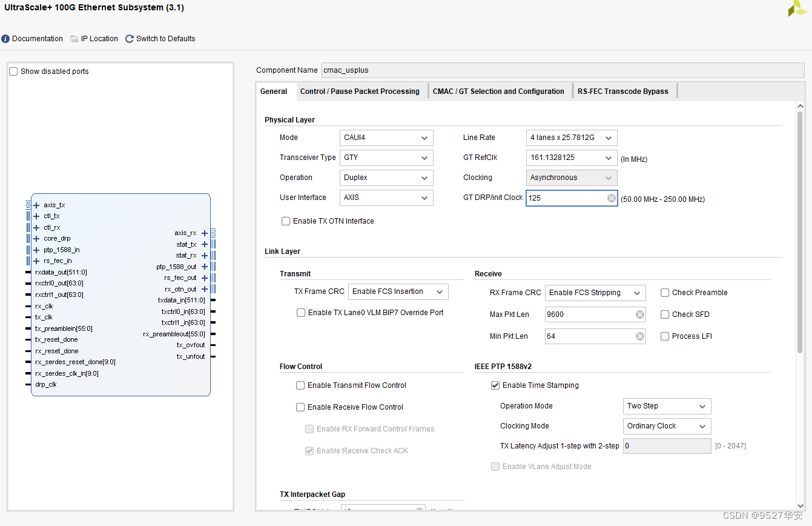Viewport: 812px width, 526px height.
Task: Uncheck Enable Time Stamping
Action: coord(495,385)
